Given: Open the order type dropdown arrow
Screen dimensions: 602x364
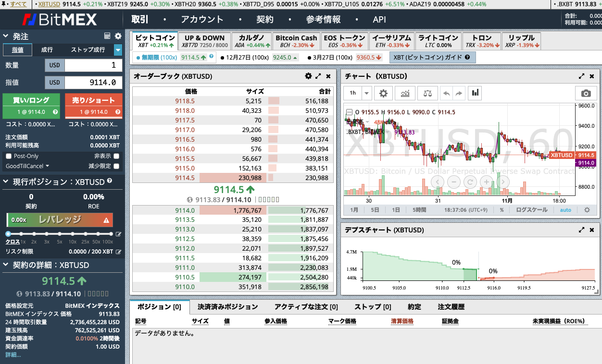Looking at the screenshot, I should point(118,49).
